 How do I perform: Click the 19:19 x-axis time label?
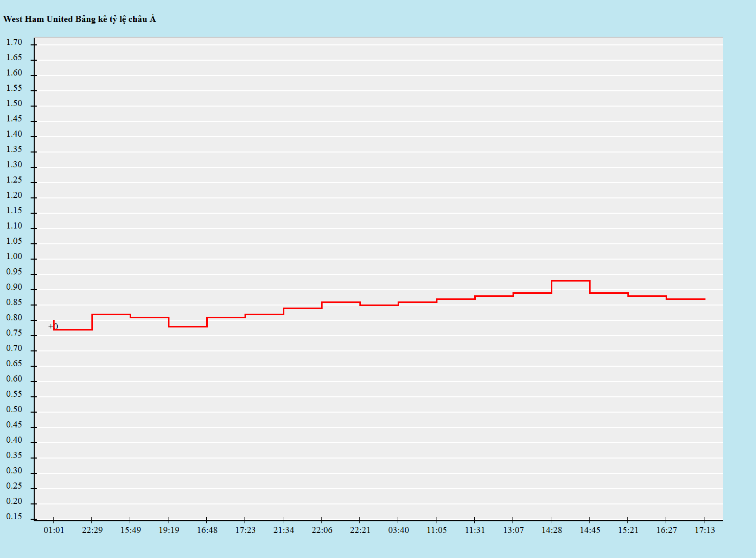click(x=168, y=530)
